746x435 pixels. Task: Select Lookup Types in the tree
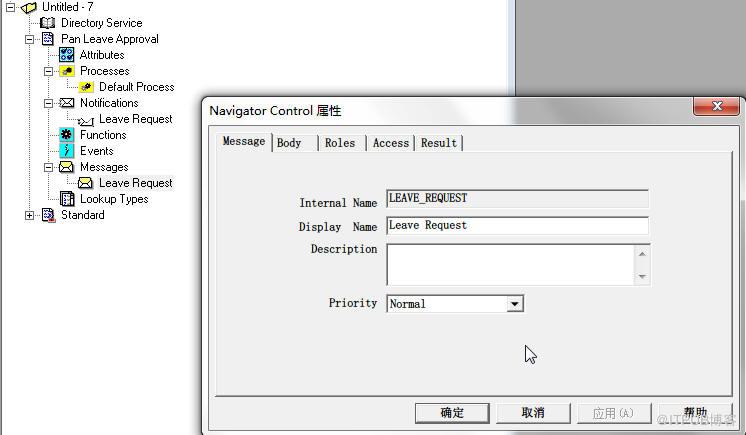tap(114, 199)
